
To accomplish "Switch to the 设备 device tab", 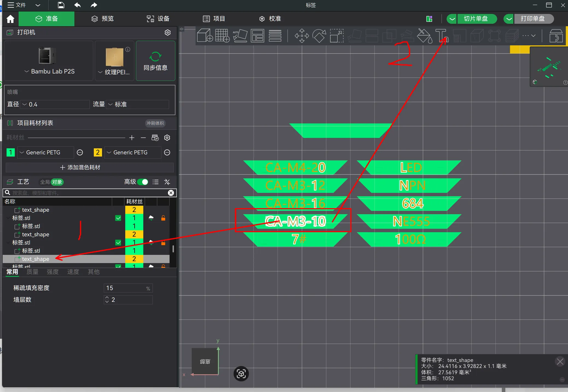I will tap(158, 19).
